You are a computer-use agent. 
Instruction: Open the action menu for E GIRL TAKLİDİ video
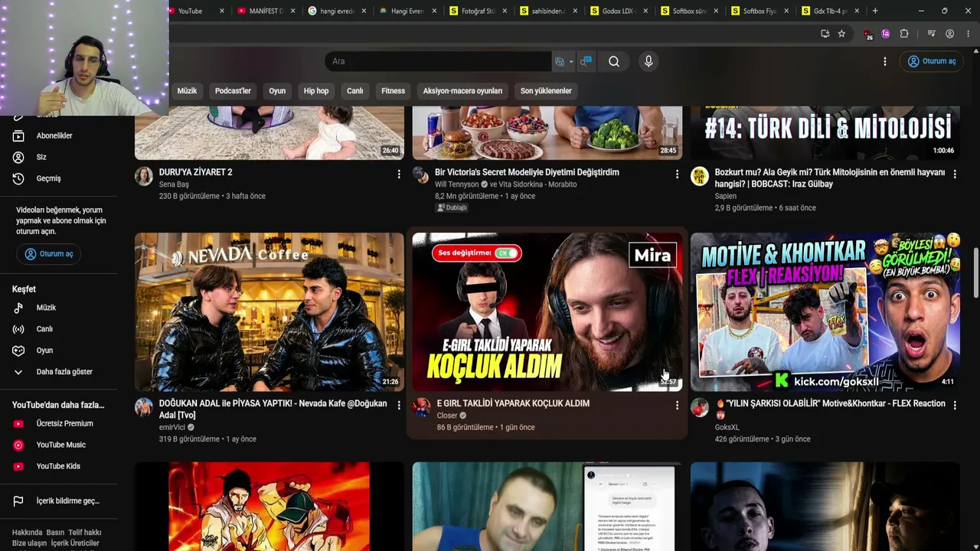point(677,406)
